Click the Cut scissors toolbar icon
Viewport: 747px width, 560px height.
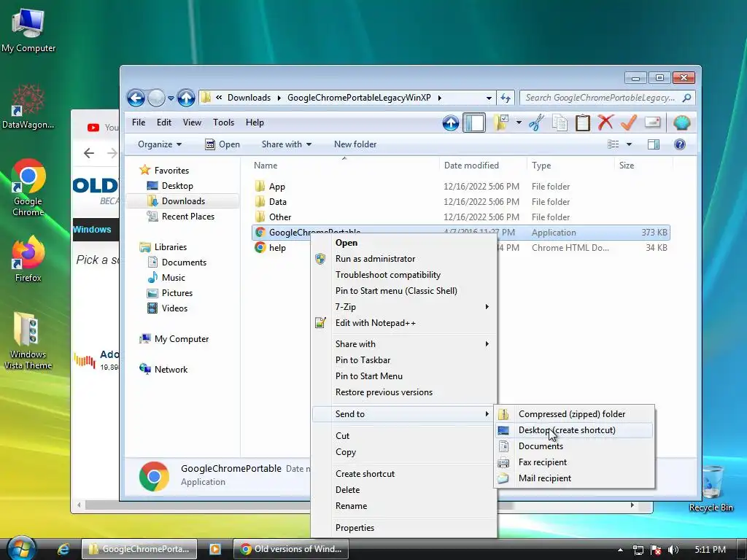click(536, 122)
